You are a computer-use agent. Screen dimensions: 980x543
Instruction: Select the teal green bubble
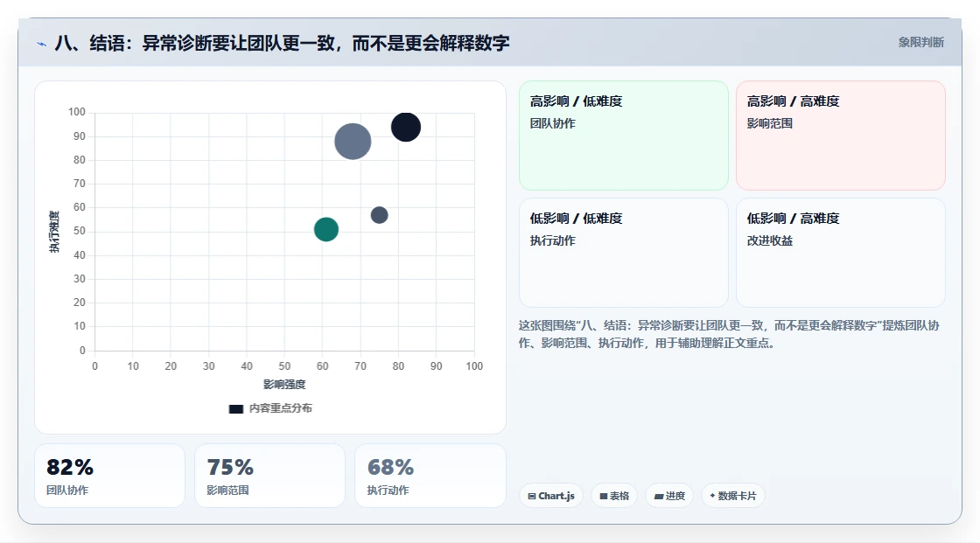click(325, 229)
